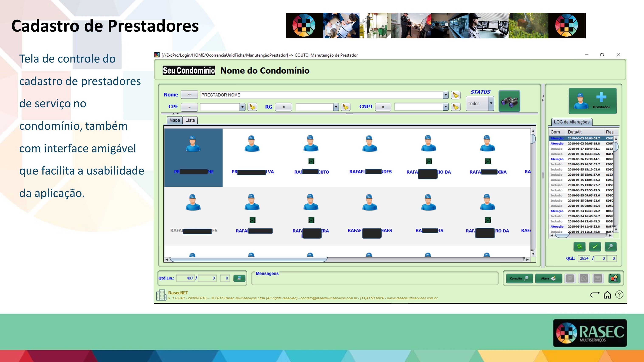The height and width of the screenshot is (362, 644).
Task: Expand the RG combo box arrow
Action: tap(336, 107)
